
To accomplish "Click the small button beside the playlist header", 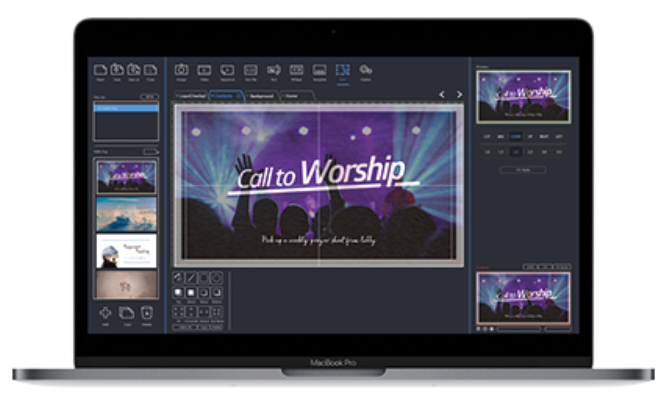I will [x=150, y=97].
